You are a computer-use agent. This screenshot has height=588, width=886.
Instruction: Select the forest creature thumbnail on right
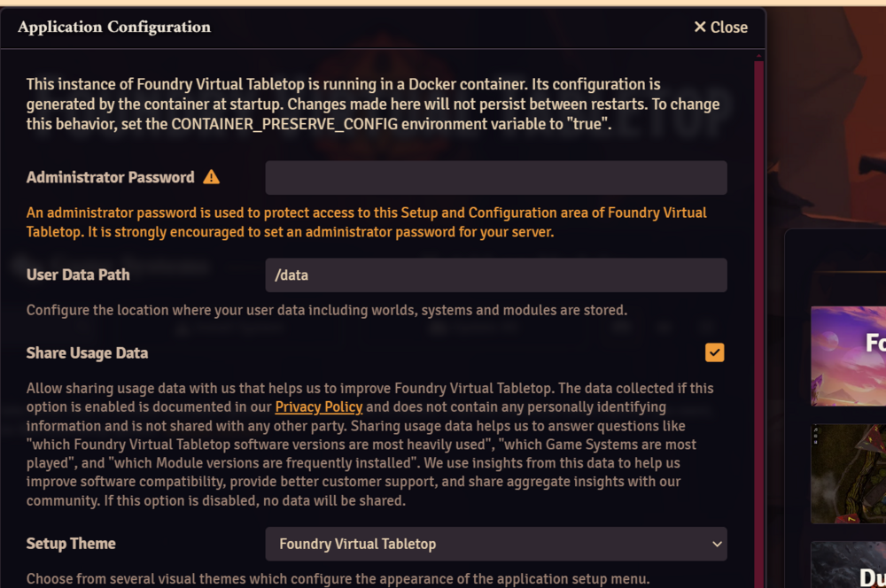(x=848, y=474)
